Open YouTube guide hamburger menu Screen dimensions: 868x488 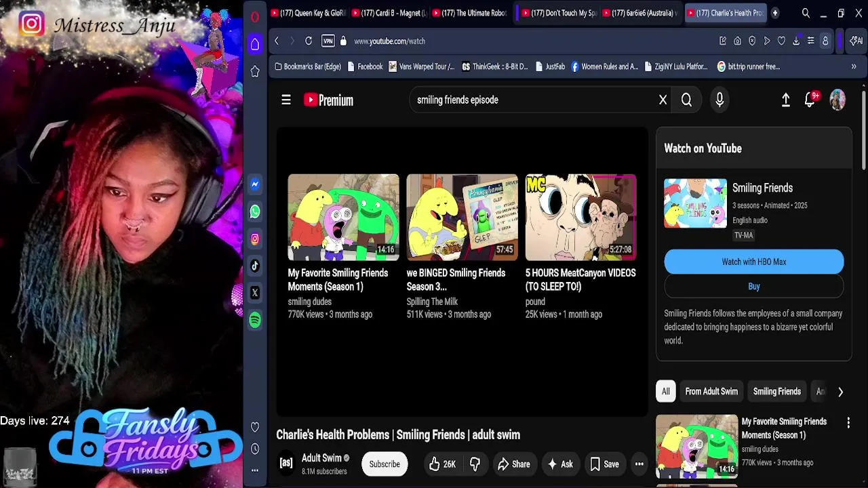tap(286, 100)
